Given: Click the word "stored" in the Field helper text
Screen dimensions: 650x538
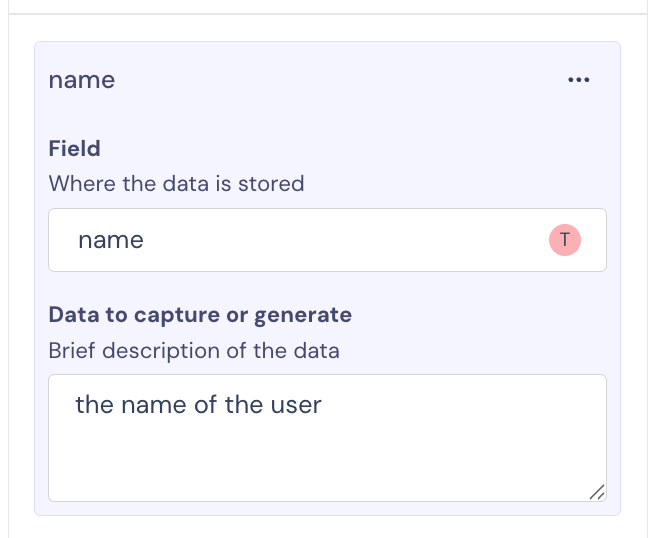Looking at the screenshot, I should 272,184.
